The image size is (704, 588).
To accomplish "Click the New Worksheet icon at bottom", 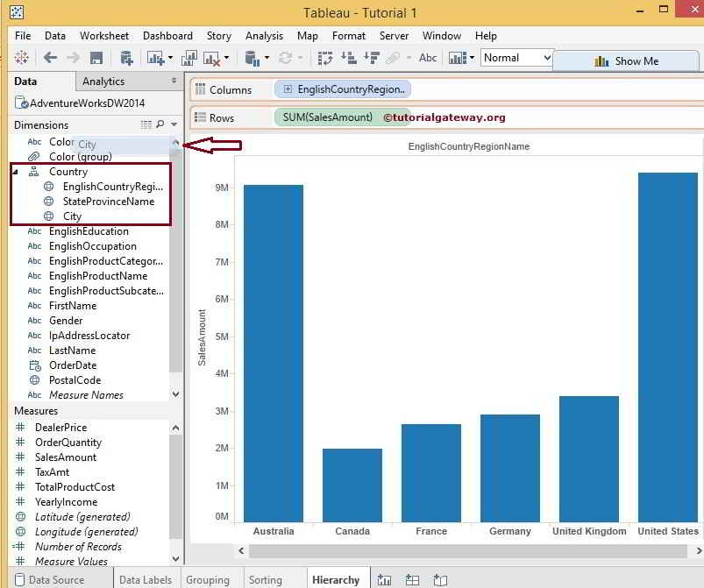I will [x=385, y=579].
